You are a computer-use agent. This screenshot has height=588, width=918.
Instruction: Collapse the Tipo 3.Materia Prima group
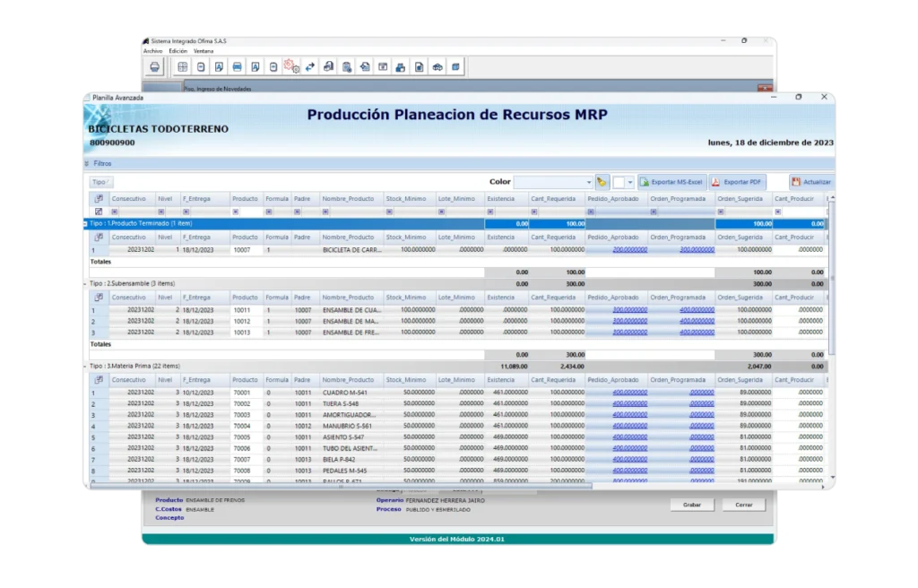click(x=85, y=367)
